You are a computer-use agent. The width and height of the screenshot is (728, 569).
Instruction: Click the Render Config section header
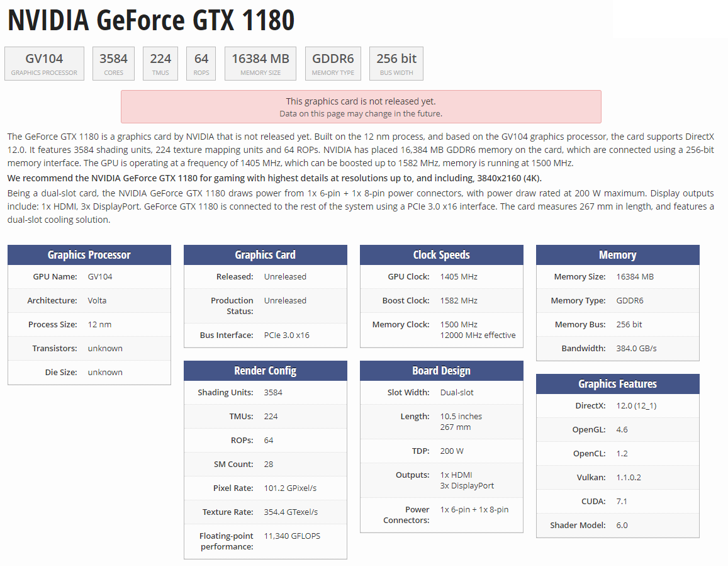[x=265, y=371]
